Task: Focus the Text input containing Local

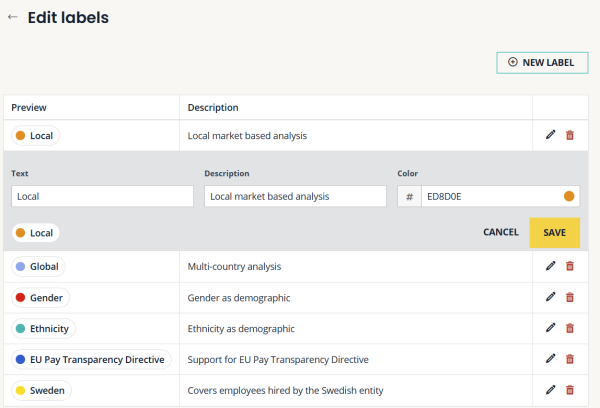Action: [102, 197]
